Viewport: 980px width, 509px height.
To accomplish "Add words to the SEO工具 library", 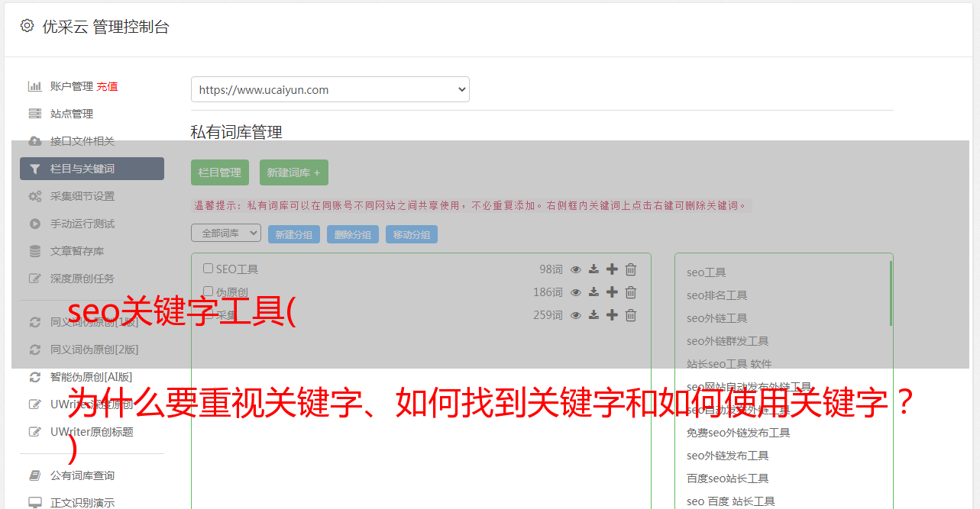I will (x=612, y=269).
